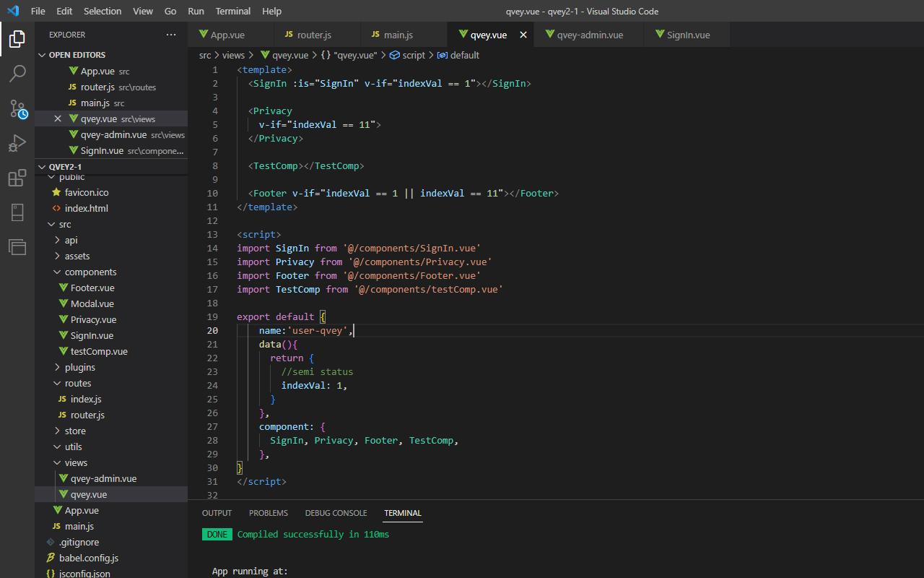Image resolution: width=924 pixels, height=578 pixels.
Task: Collapse the routes folder
Action: pos(111,383)
